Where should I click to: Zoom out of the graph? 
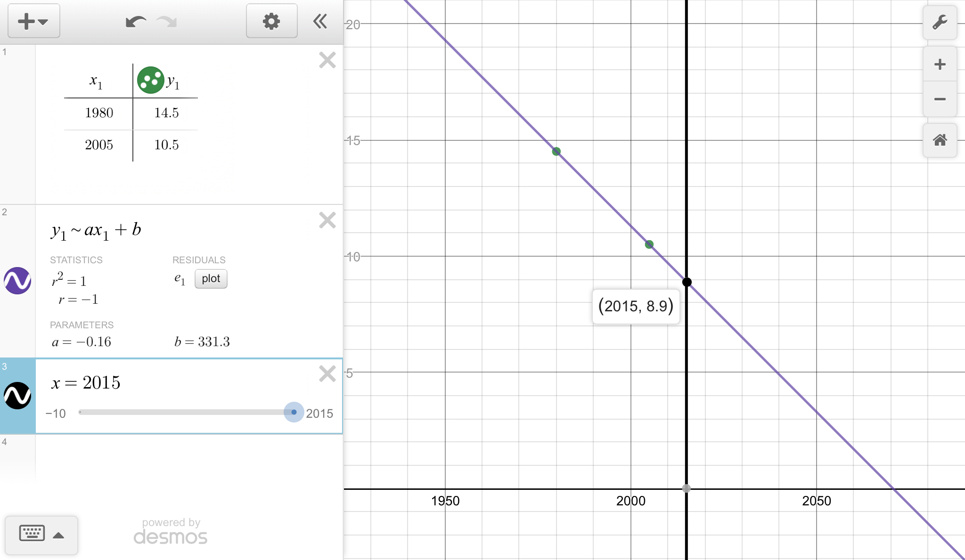(x=940, y=99)
